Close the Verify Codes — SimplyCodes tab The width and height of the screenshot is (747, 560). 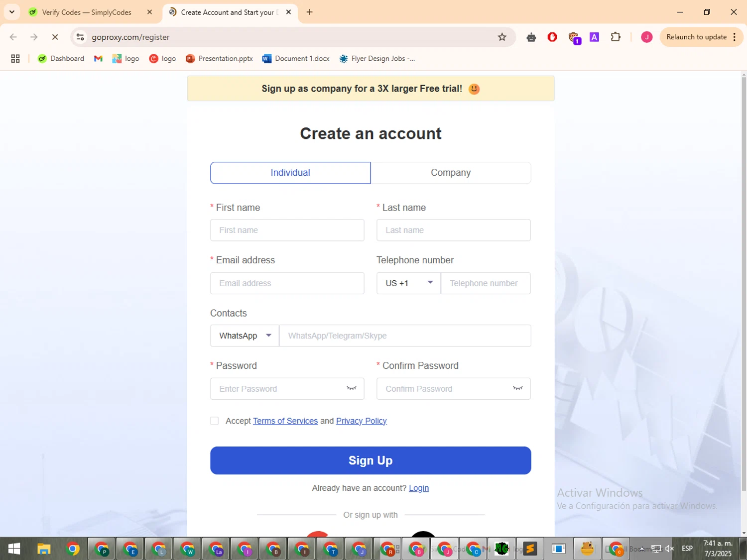click(x=149, y=12)
